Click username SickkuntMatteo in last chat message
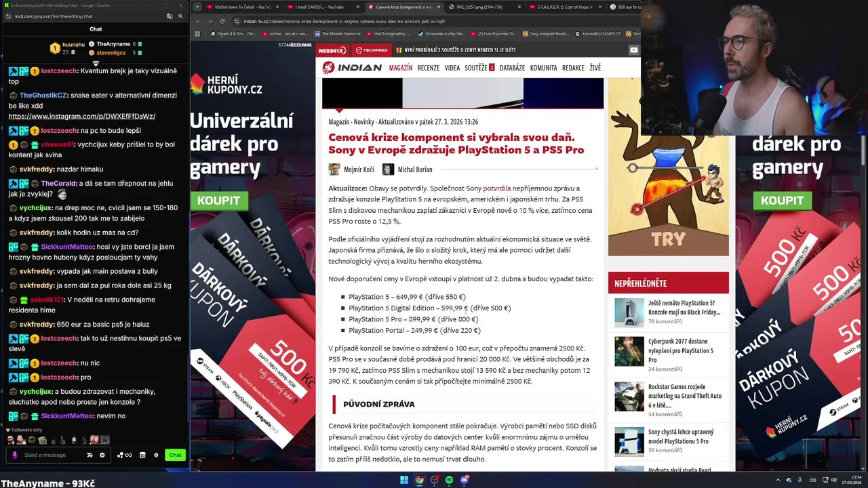Viewport: 868px width, 488px height. point(67,416)
